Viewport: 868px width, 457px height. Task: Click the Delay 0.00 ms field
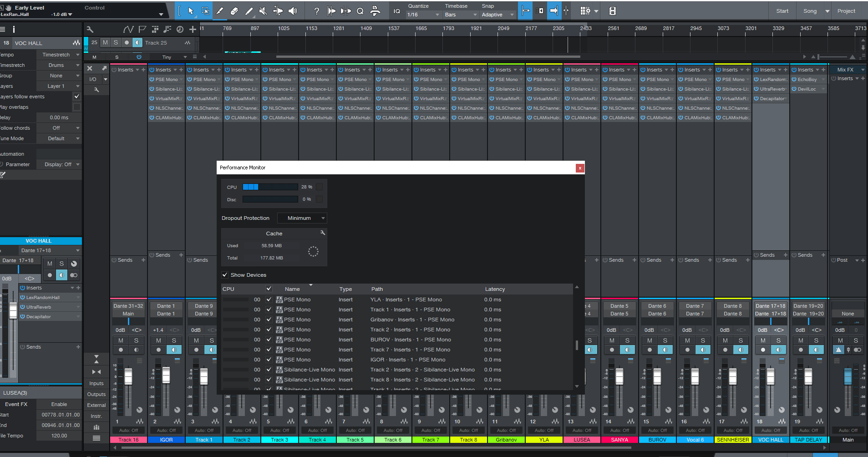(59, 117)
